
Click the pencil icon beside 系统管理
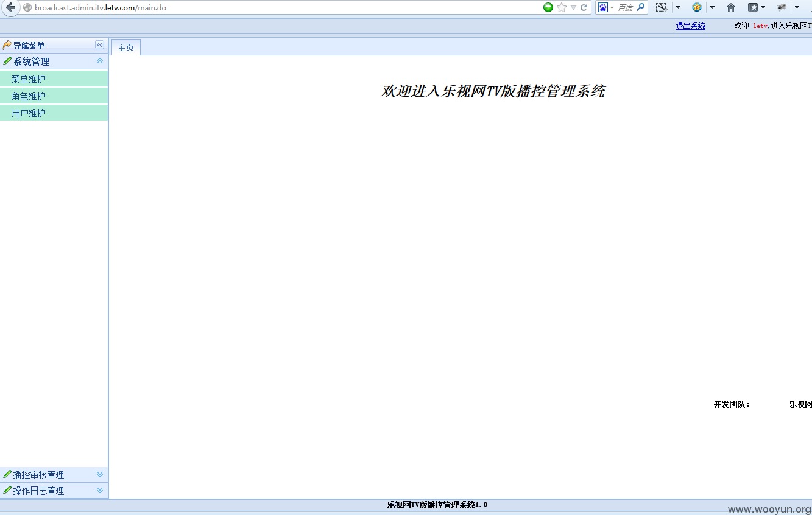click(7, 61)
